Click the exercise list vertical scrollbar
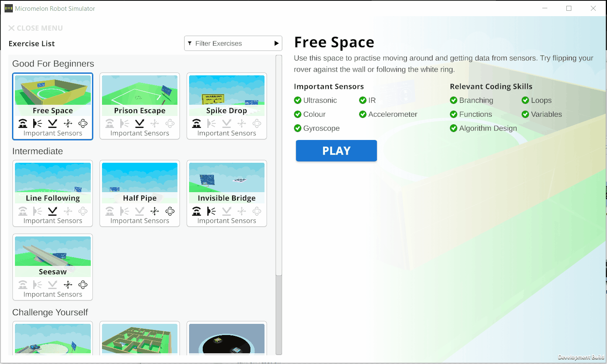 pos(279,166)
